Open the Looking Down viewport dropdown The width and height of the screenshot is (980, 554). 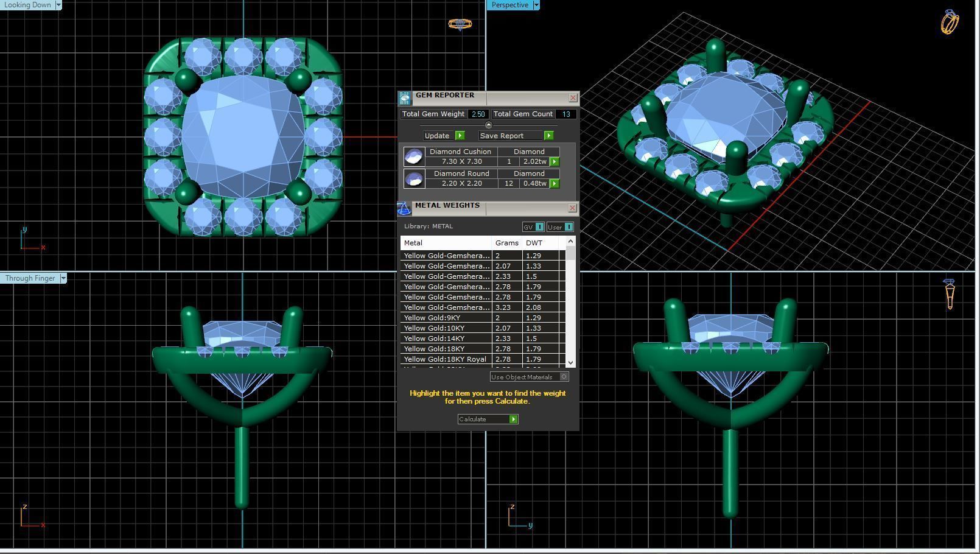tap(58, 5)
